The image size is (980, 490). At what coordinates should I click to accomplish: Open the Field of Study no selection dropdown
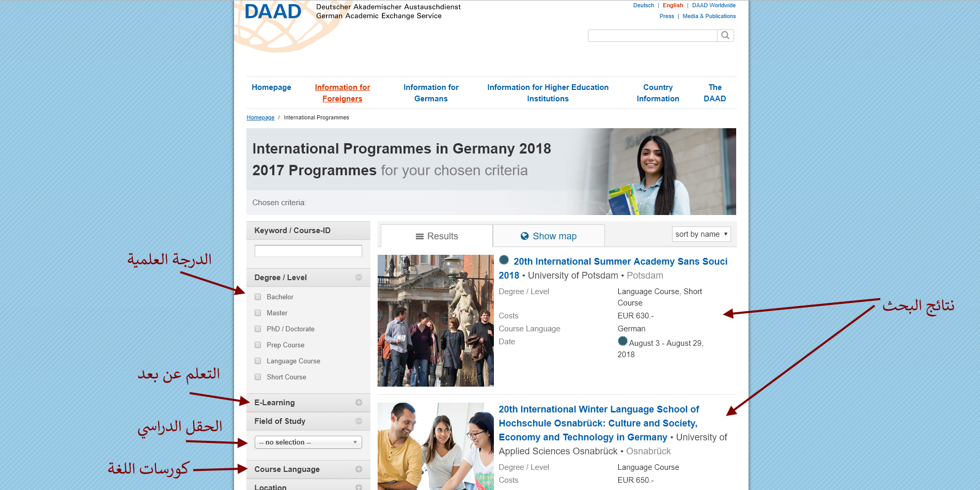[x=308, y=442]
